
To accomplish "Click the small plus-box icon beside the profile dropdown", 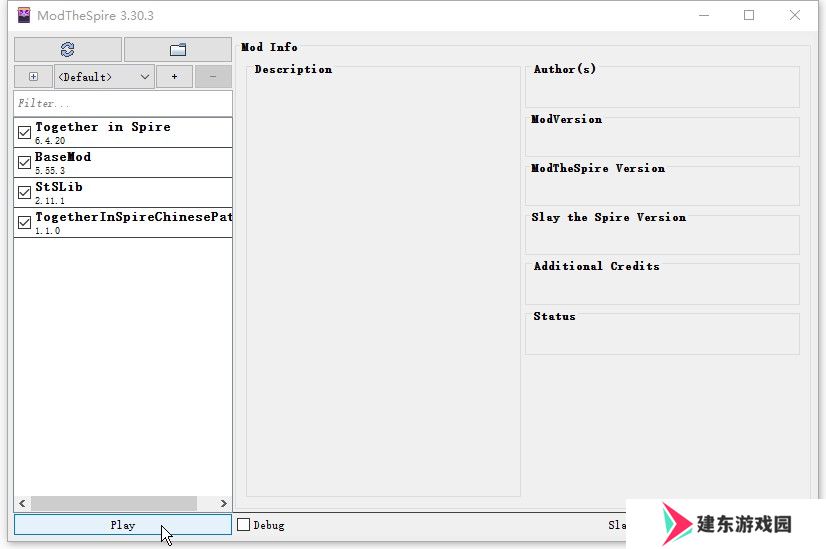I will (x=33, y=77).
